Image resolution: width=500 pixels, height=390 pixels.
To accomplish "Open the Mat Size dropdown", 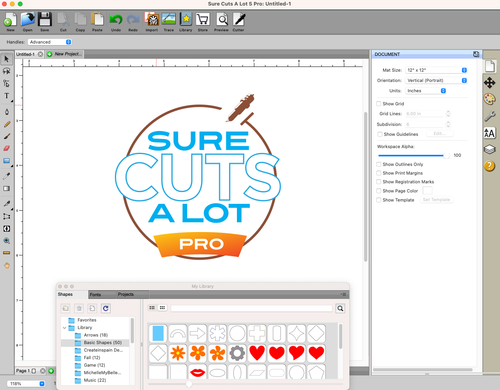I will tap(436, 70).
